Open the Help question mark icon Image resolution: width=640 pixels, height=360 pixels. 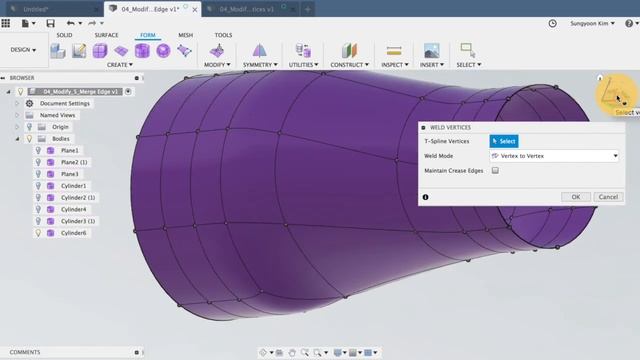629,23
